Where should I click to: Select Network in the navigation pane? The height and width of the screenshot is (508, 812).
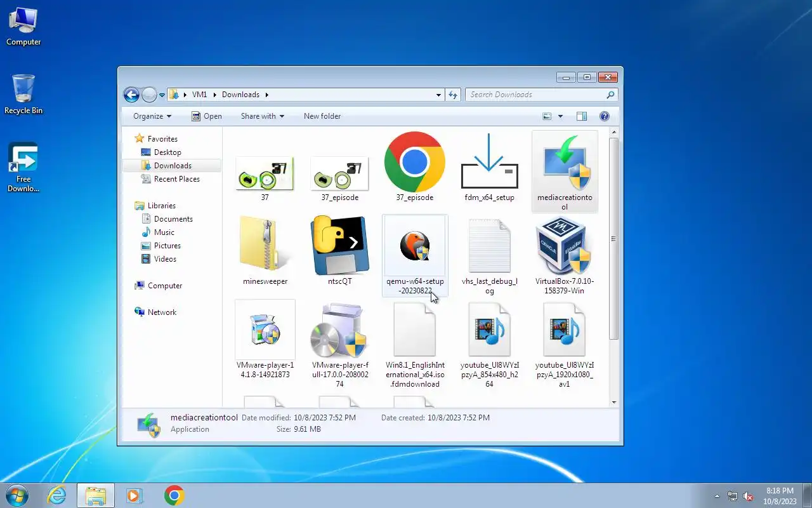(x=162, y=312)
